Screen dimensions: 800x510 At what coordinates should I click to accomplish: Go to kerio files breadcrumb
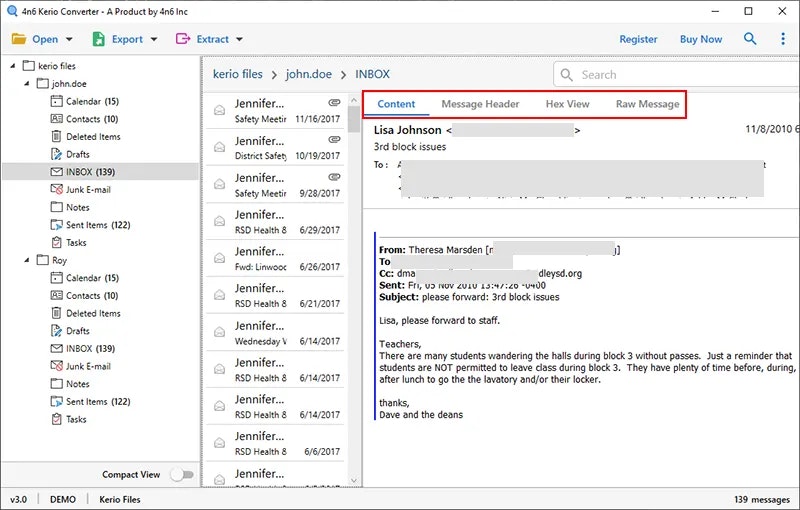[238, 74]
